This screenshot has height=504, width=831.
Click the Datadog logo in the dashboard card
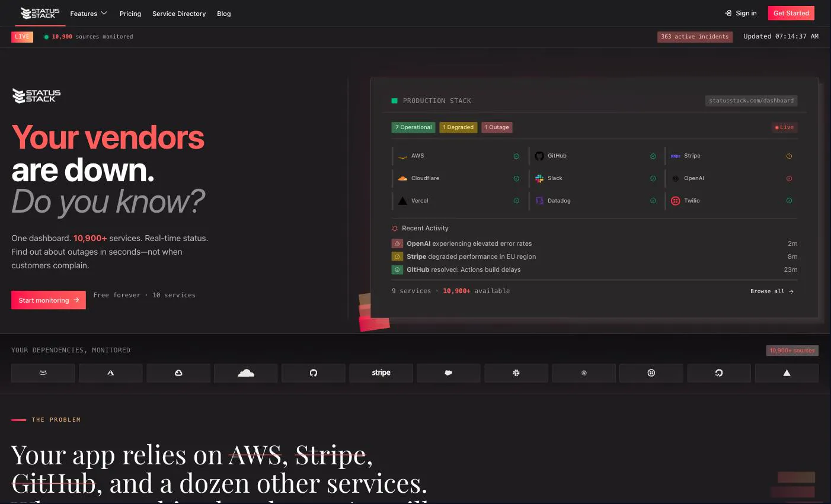[x=539, y=201]
